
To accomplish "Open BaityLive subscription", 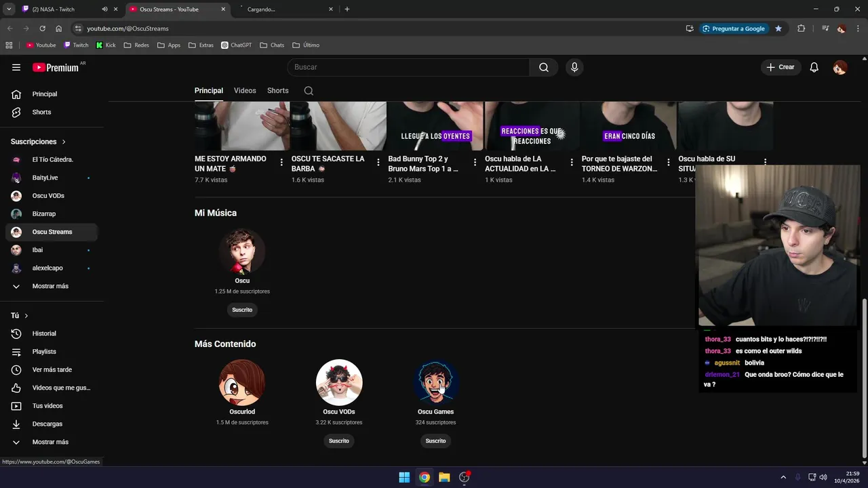I will [x=52, y=178].
